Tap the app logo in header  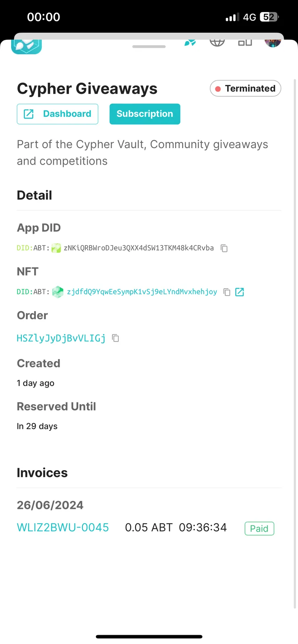point(27,46)
